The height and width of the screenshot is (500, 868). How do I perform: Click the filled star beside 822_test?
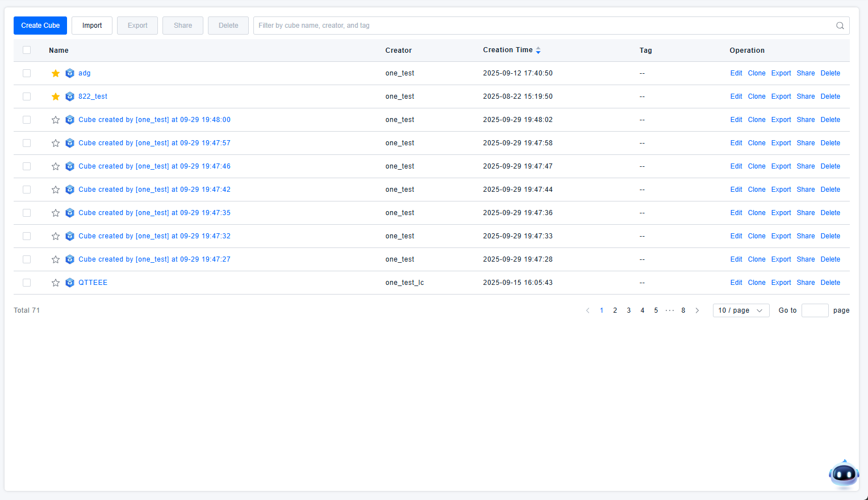56,96
